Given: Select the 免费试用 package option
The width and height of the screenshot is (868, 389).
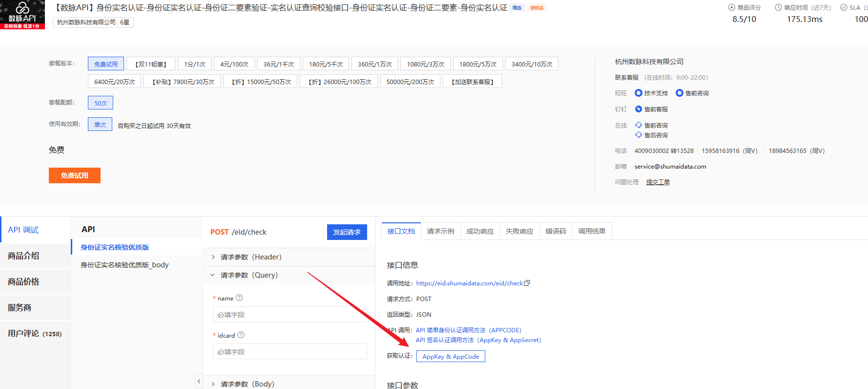Looking at the screenshot, I should [106, 64].
